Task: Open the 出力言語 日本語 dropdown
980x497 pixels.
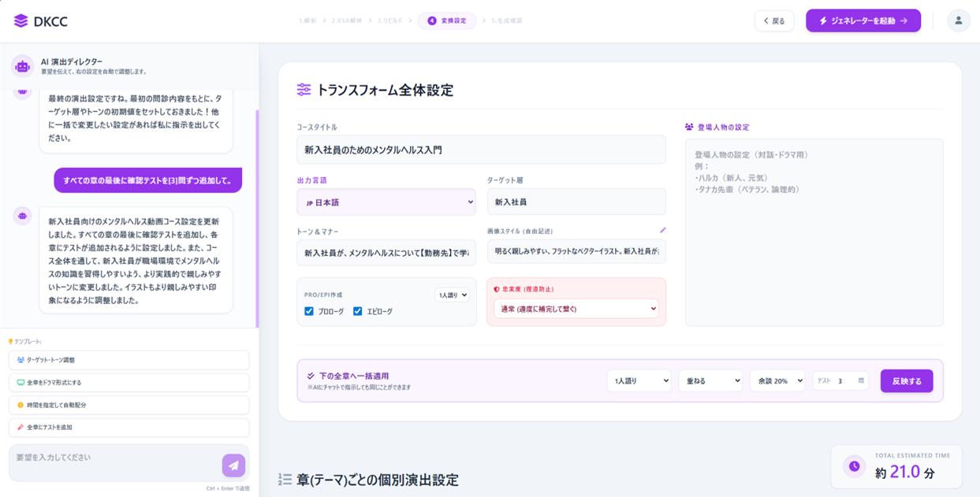Action: pos(386,202)
